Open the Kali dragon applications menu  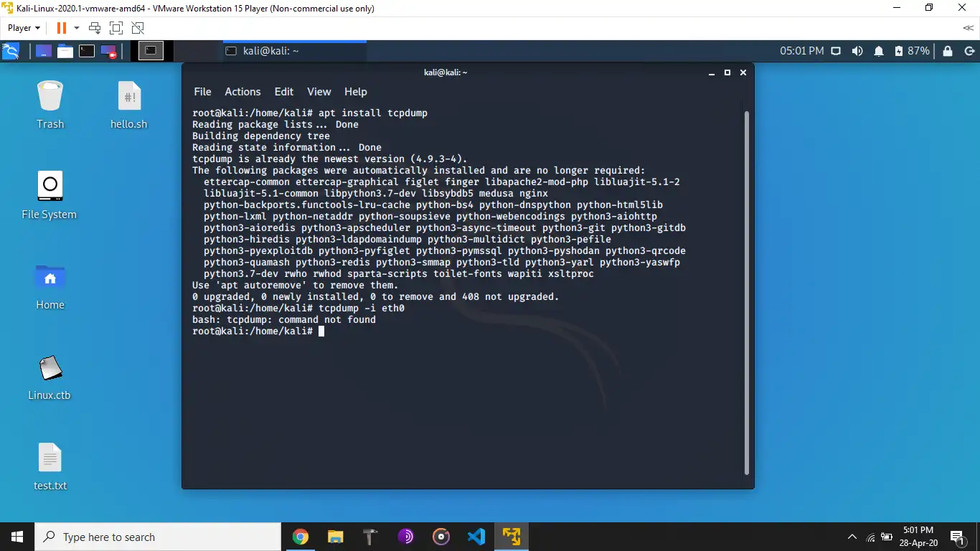(x=11, y=51)
